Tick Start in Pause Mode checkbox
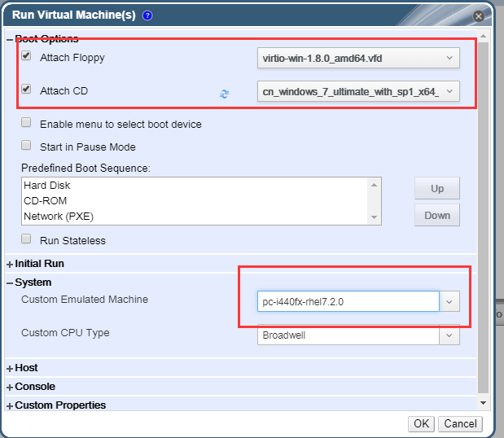 26,145
